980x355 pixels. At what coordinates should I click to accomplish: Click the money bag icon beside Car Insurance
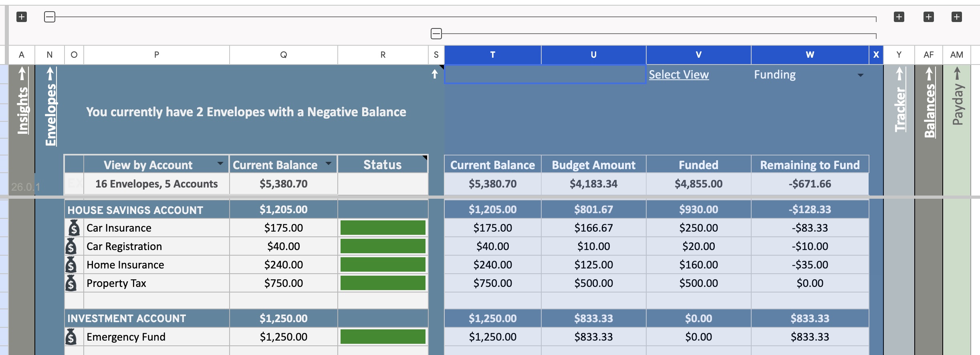tap(74, 228)
